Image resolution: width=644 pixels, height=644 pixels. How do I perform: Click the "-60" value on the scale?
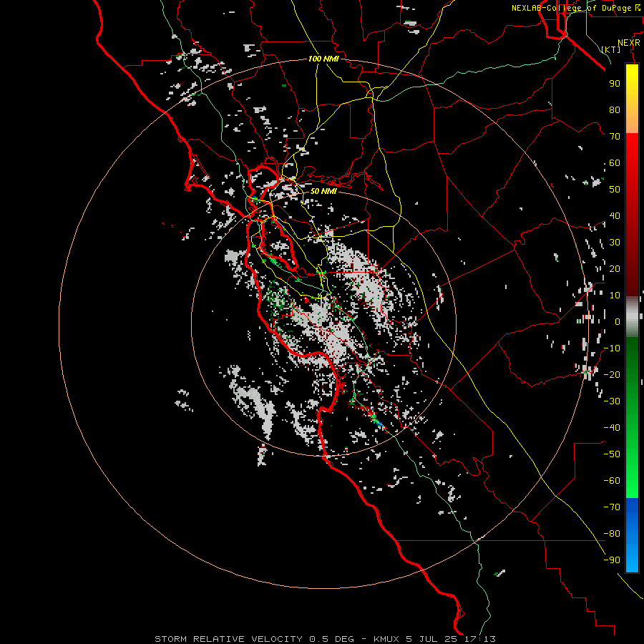click(612, 481)
